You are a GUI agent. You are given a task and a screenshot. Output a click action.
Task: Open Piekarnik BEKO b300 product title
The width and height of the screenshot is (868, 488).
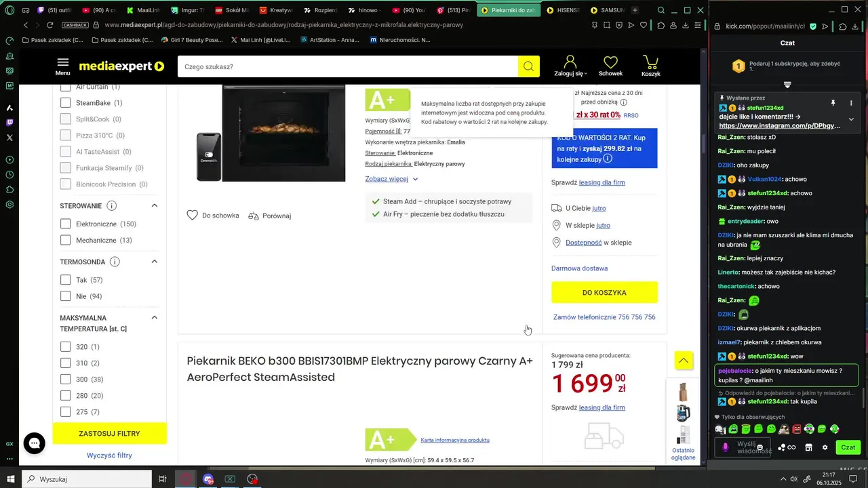point(360,369)
